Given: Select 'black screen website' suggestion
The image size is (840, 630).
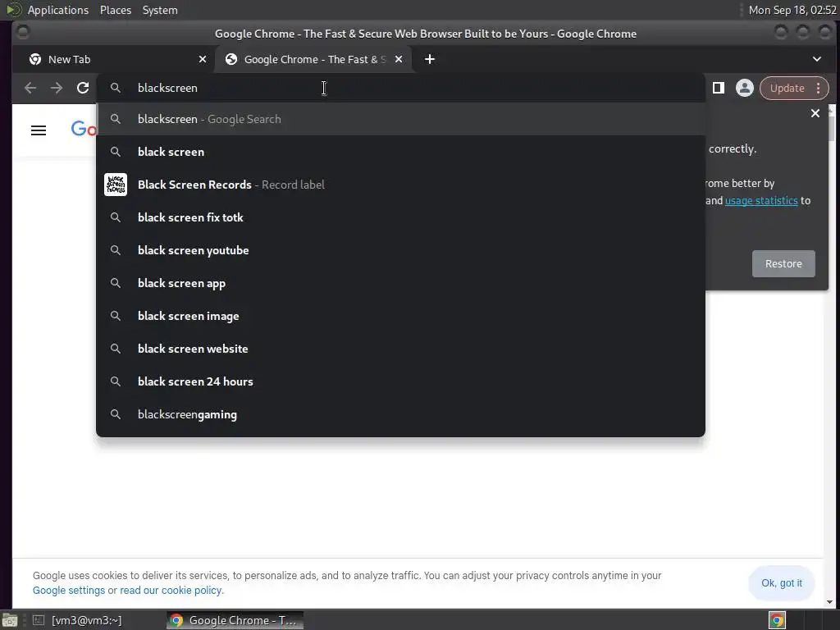Looking at the screenshot, I should click(x=400, y=349).
